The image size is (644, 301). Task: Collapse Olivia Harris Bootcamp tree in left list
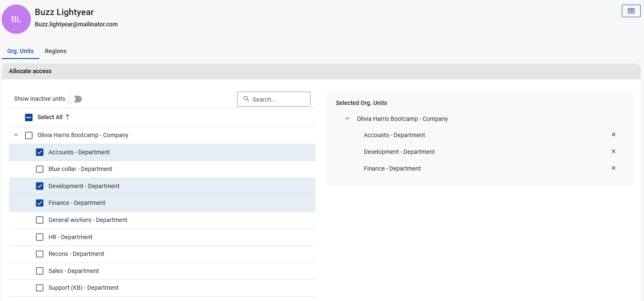click(16, 135)
